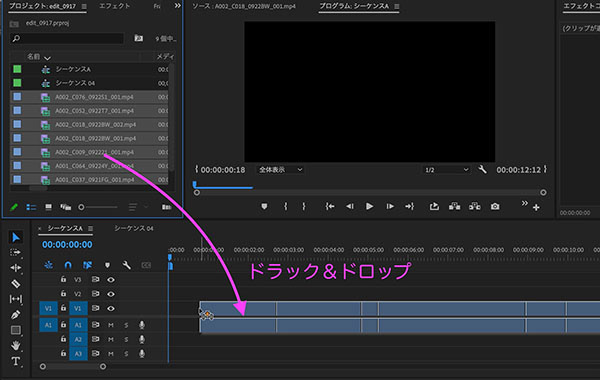Enable voice-over record on track A3
The height and width of the screenshot is (380, 600).
[142, 353]
